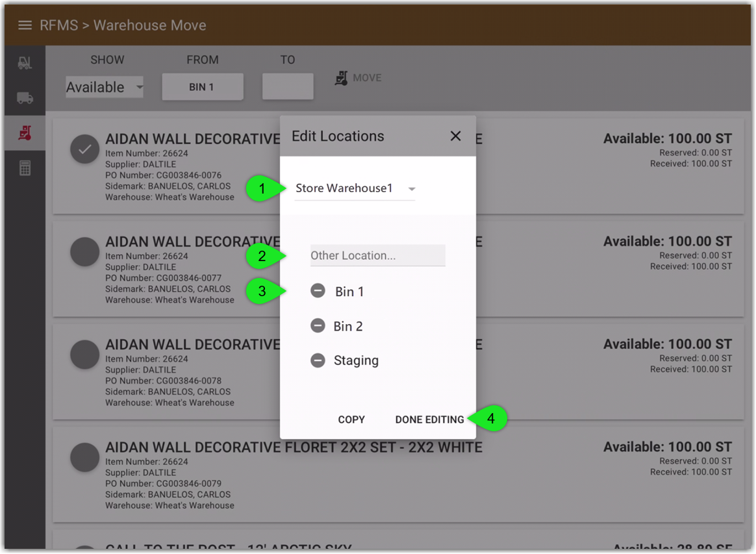The height and width of the screenshot is (554, 756).
Task: Click the Edit Locations dialog title
Action: (338, 136)
